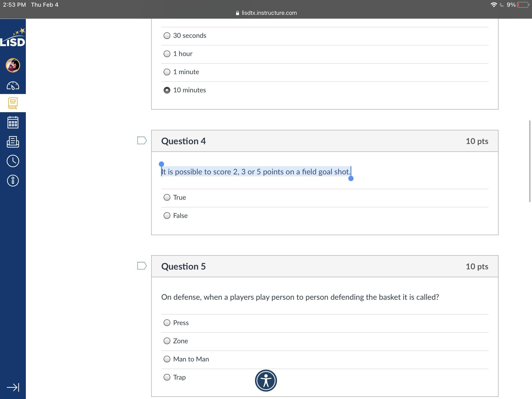532x399 pixels.
Task: Select the 1 hour option
Action: tap(167, 54)
